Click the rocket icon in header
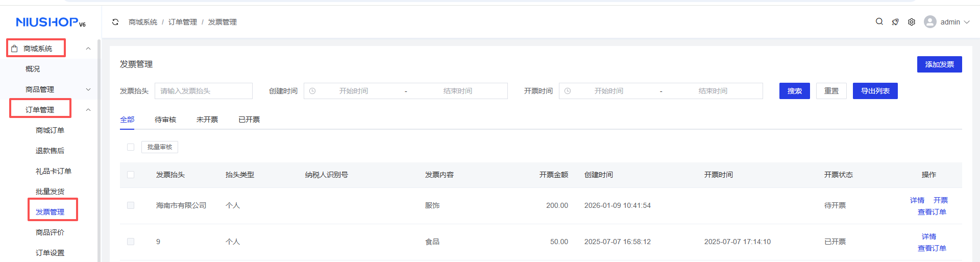 (x=895, y=22)
